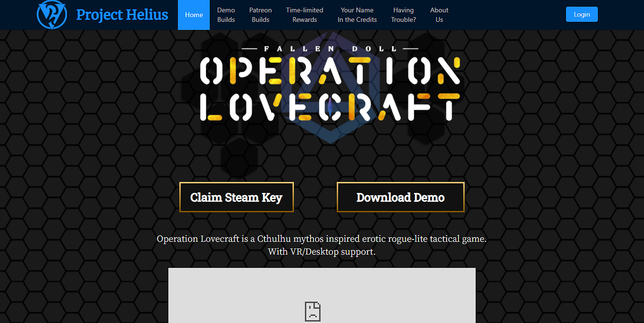Image resolution: width=644 pixels, height=323 pixels.
Task: Click the Cthulhu mythos description sentence
Action: click(322, 239)
